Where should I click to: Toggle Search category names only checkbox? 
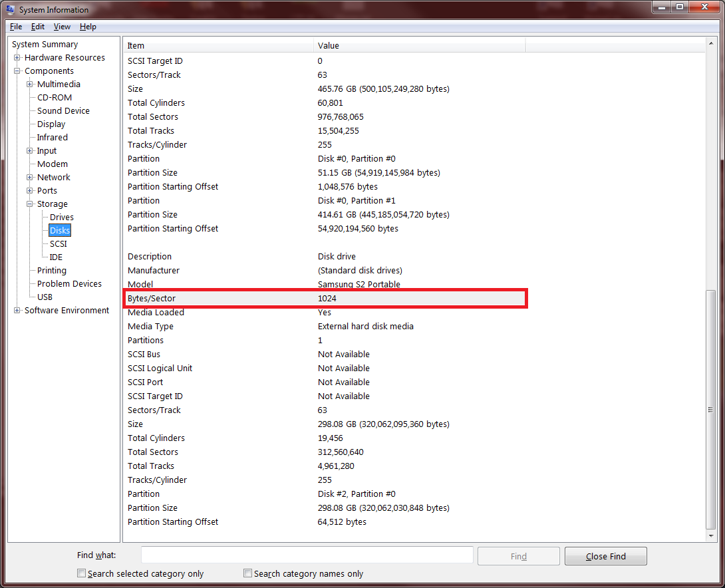point(248,573)
